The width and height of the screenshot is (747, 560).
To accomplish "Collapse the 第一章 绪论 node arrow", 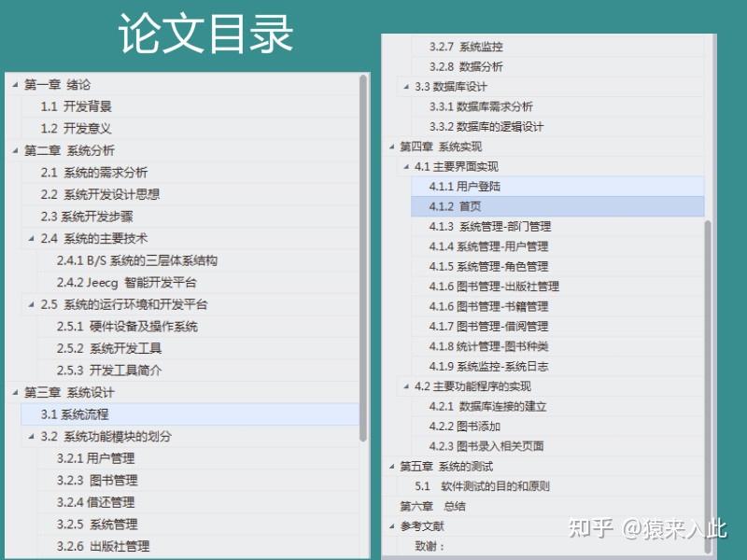I will point(15,85).
